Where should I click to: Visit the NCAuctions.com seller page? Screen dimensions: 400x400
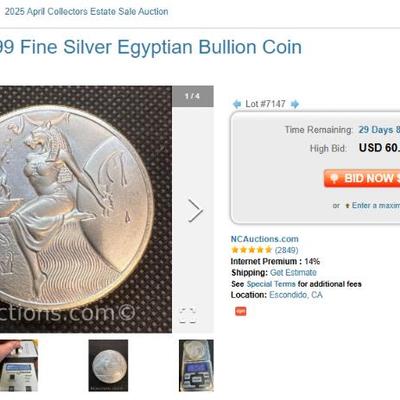click(x=265, y=239)
